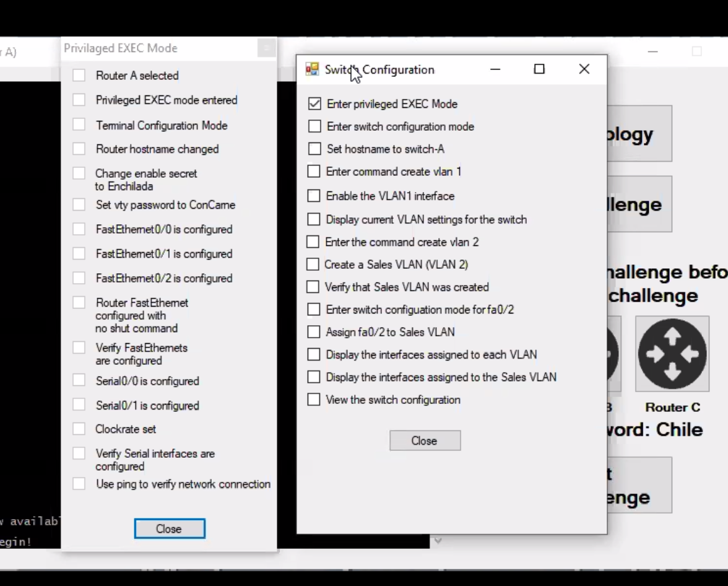Check Clockrate set box

[79, 429]
